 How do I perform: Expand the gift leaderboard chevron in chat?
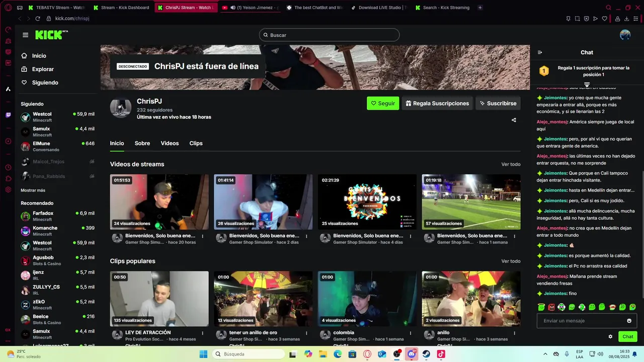[587, 84]
